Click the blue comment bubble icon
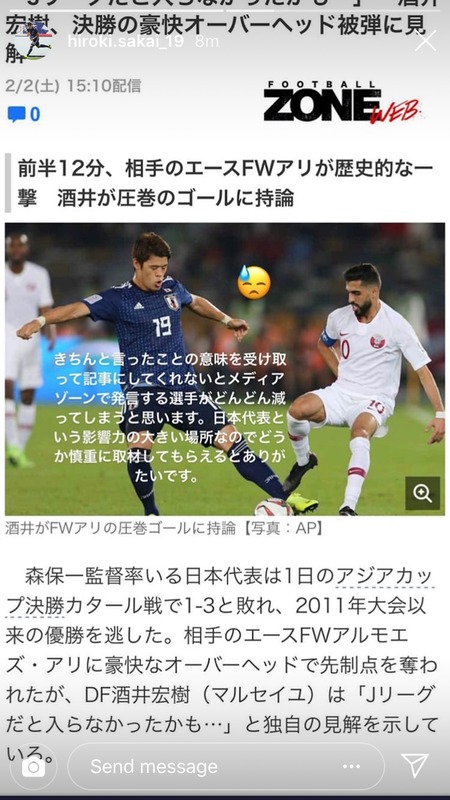The image size is (450, 800). pyautogui.click(x=16, y=114)
